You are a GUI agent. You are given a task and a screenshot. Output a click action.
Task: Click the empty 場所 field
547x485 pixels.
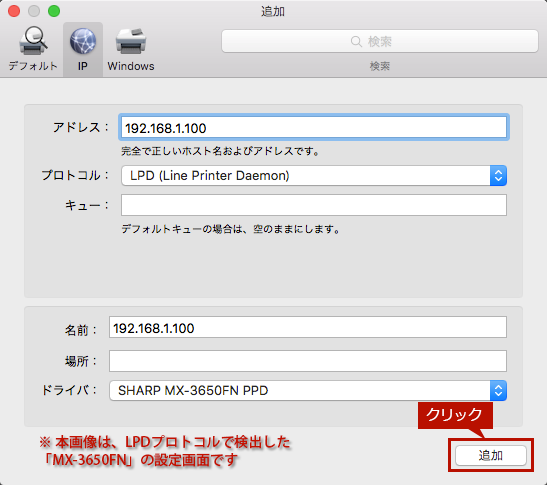point(308,361)
